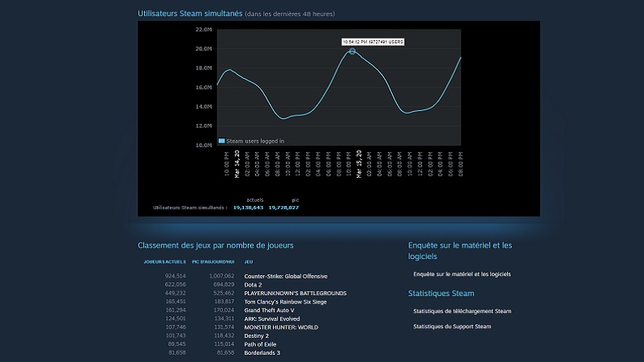Image resolution: width=644 pixels, height=362 pixels.
Task: Click current users value 19,138,643
Action: [248, 208]
